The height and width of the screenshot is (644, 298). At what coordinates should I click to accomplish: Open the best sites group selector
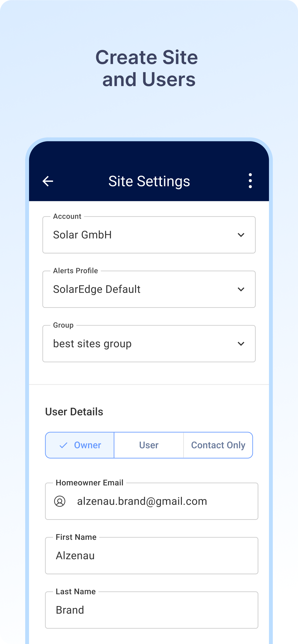click(149, 344)
